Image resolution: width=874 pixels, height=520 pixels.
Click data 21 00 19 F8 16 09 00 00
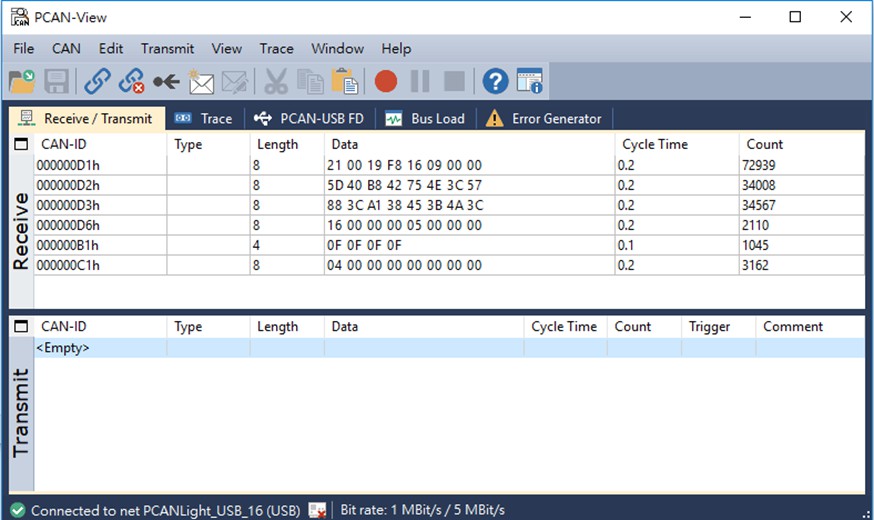point(404,166)
